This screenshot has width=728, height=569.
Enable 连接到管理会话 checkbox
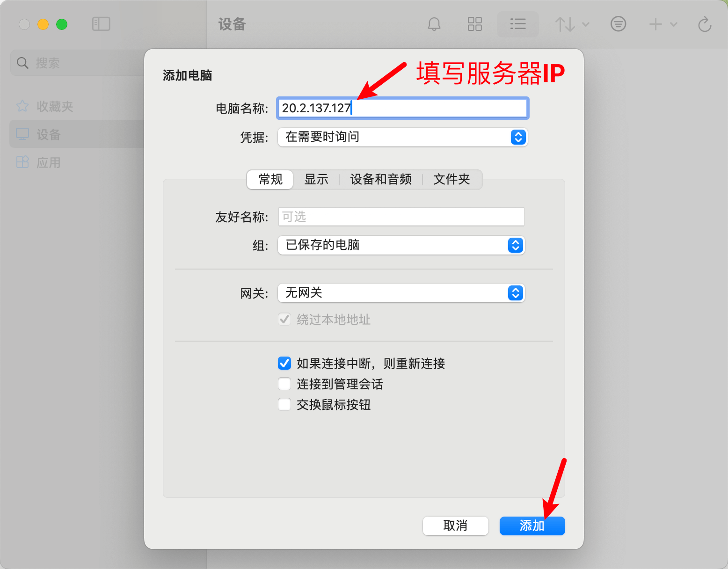284,384
